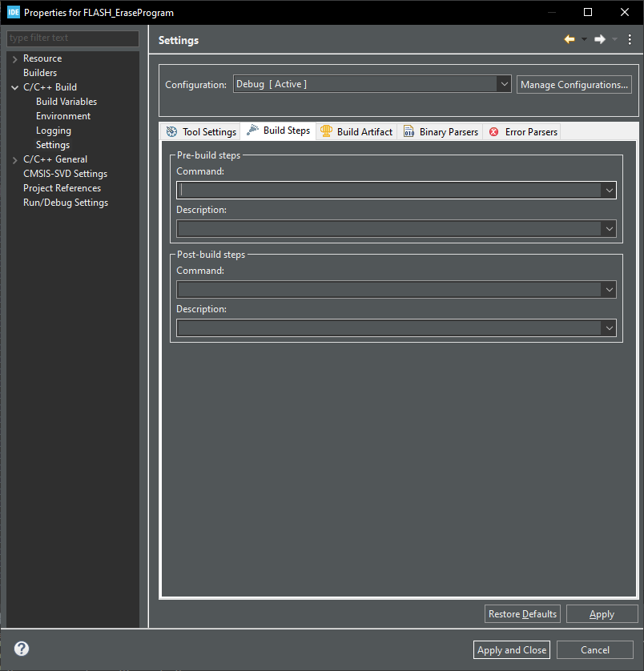
Task: Select Builders in the tree
Action: click(x=40, y=73)
